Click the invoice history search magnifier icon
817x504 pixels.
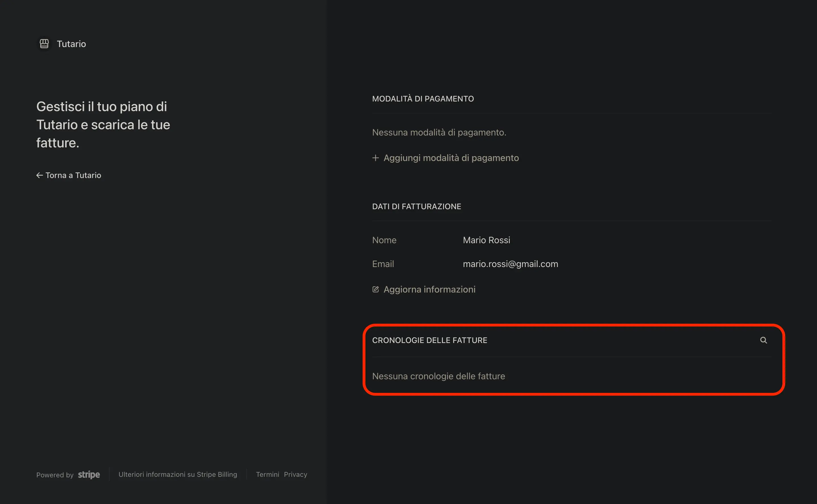tap(763, 340)
